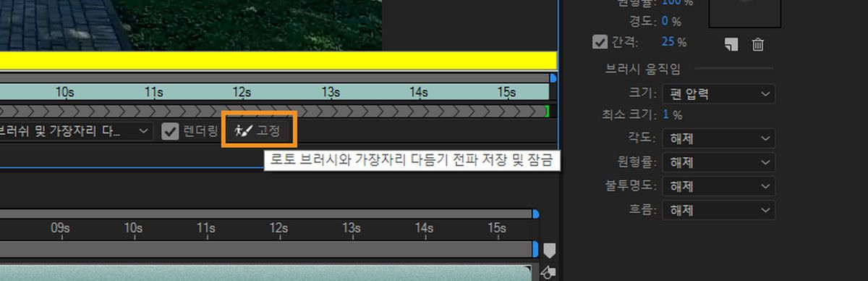This screenshot has width=868, height=281.
Task: Open the 각도 dropdown set to 해제
Action: tap(718, 138)
